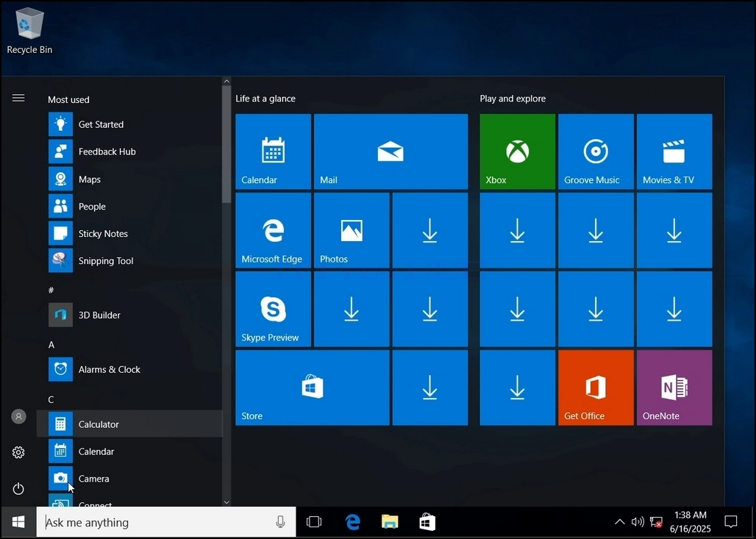Open the Microsoft Edge tile

274,230
